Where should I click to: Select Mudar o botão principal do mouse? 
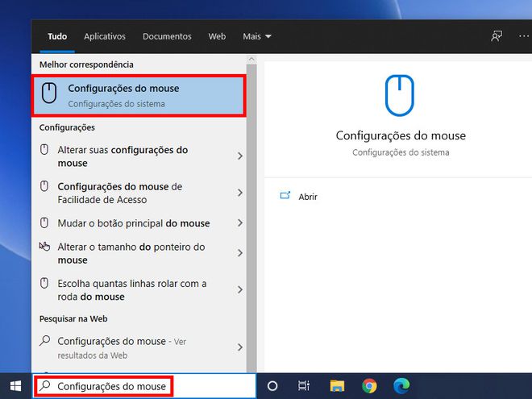coord(139,223)
